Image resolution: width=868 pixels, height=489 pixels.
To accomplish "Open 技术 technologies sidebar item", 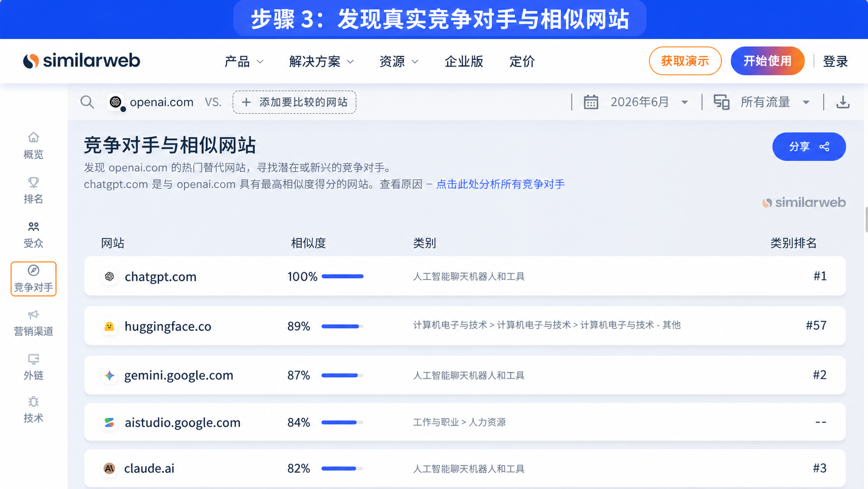I will click(x=33, y=410).
